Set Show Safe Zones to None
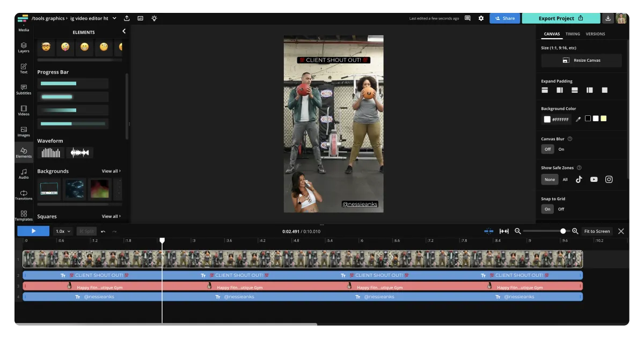This screenshot has height=338, width=644. 550,180
